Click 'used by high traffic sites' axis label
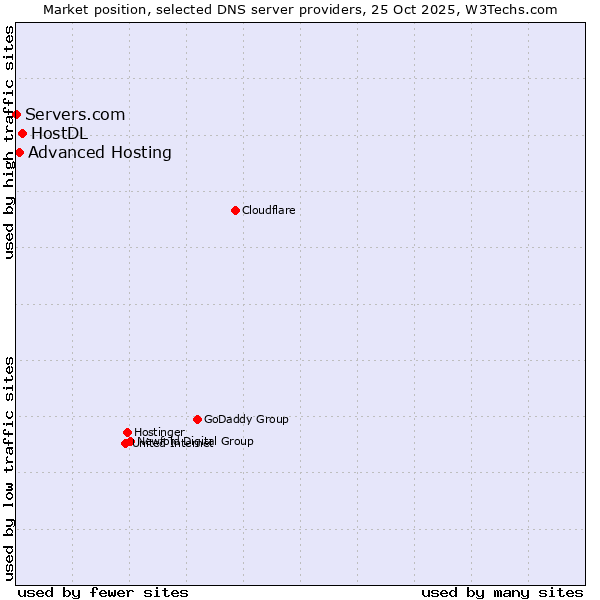The image size is (600, 600). (9, 142)
